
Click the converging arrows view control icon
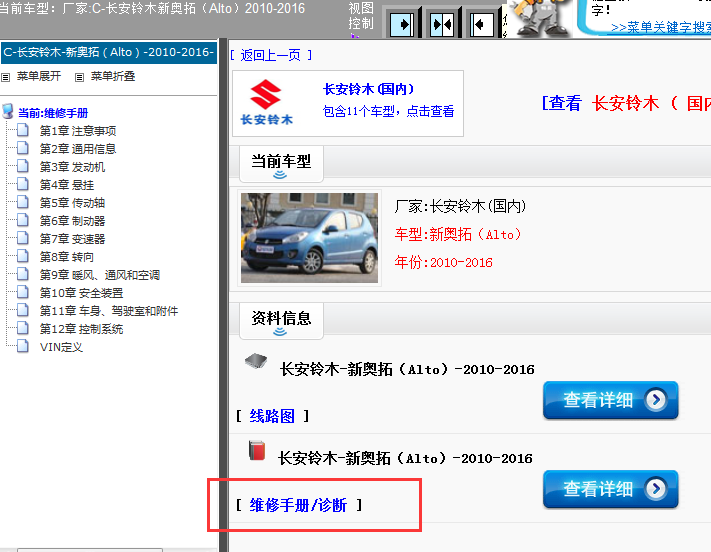click(x=442, y=24)
